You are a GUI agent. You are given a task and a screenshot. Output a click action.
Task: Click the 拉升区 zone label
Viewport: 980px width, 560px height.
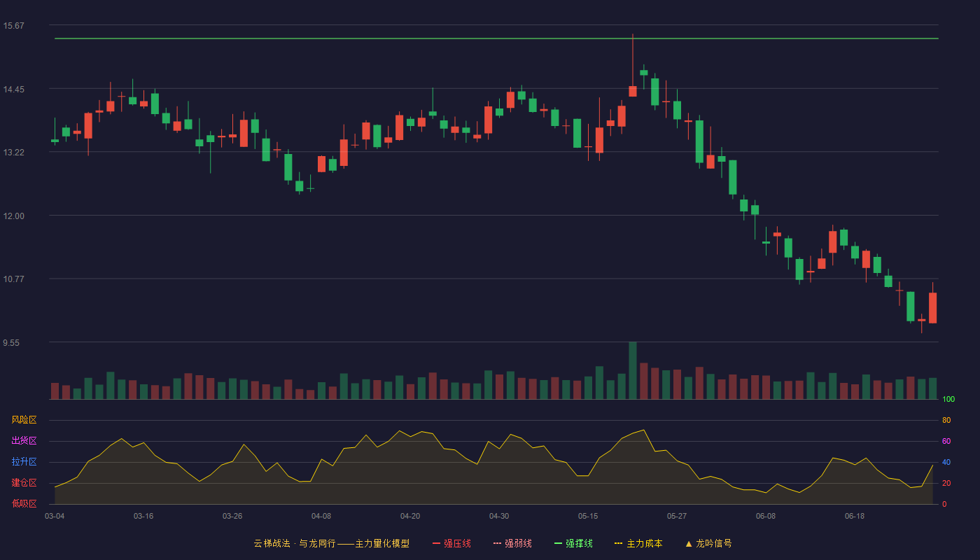pyautogui.click(x=24, y=462)
